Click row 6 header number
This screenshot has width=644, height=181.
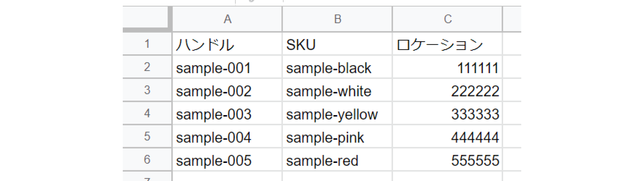[147, 159]
